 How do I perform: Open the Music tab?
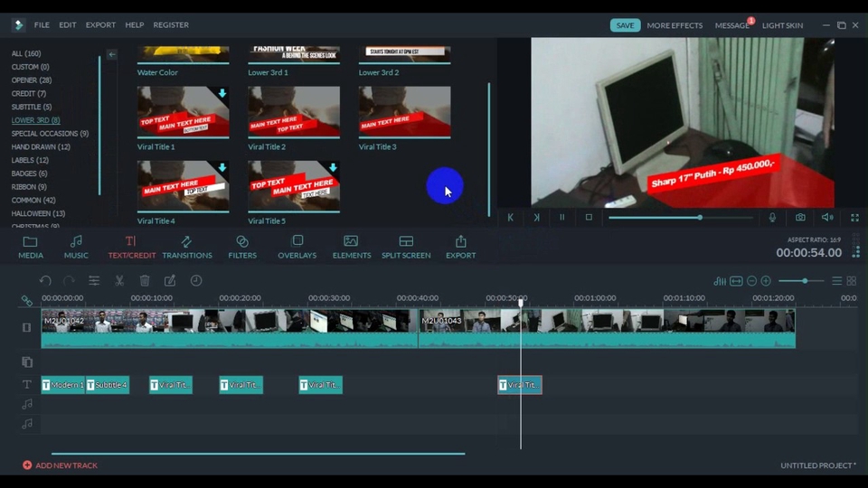point(76,247)
